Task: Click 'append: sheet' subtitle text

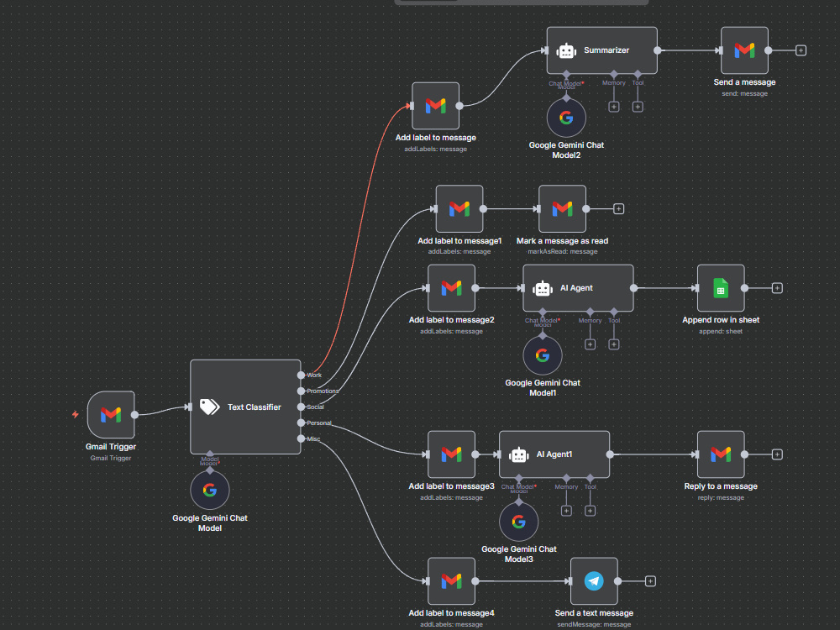Action: coord(721,331)
